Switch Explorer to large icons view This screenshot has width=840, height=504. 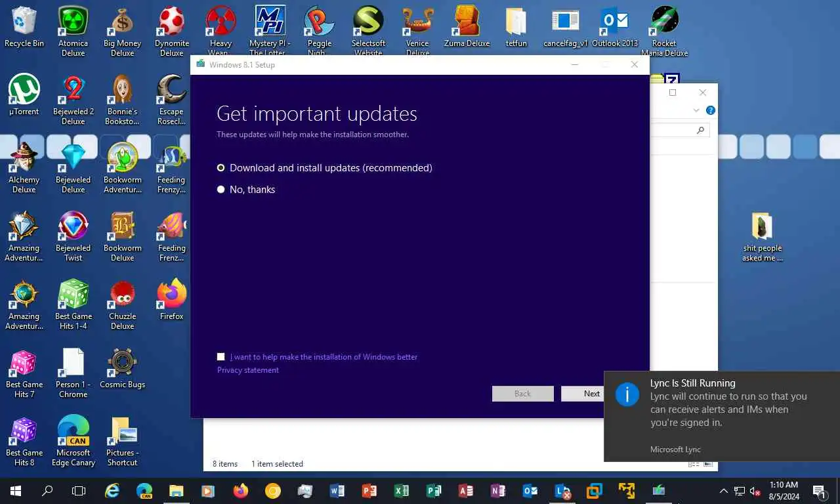[707, 464]
